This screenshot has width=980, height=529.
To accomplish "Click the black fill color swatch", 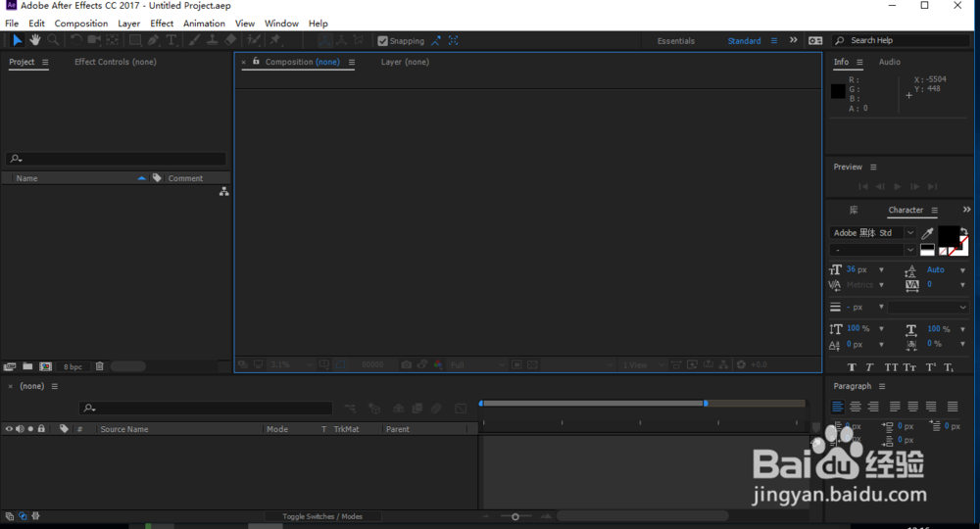I will coord(949,237).
